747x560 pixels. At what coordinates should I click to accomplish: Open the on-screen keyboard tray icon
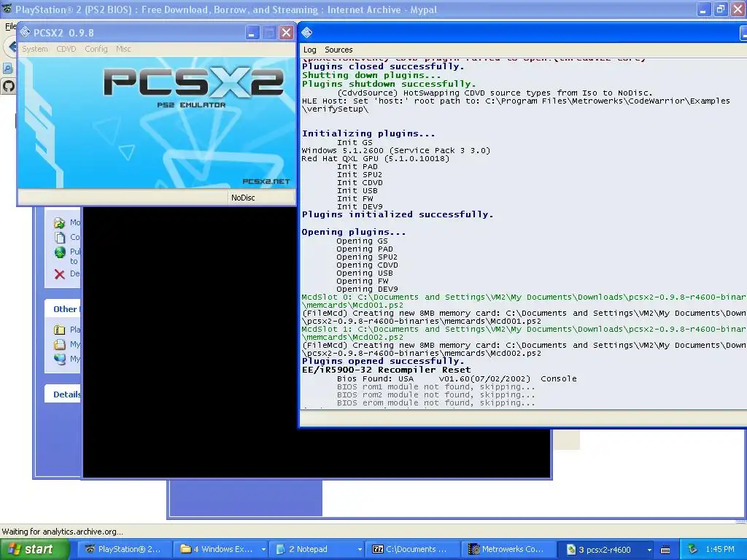point(665,550)
